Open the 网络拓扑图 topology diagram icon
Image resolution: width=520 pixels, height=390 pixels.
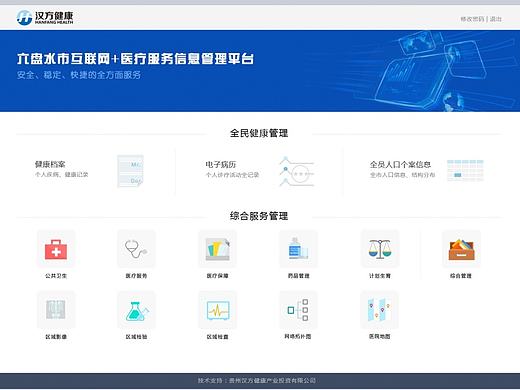[x=298, y=310]
